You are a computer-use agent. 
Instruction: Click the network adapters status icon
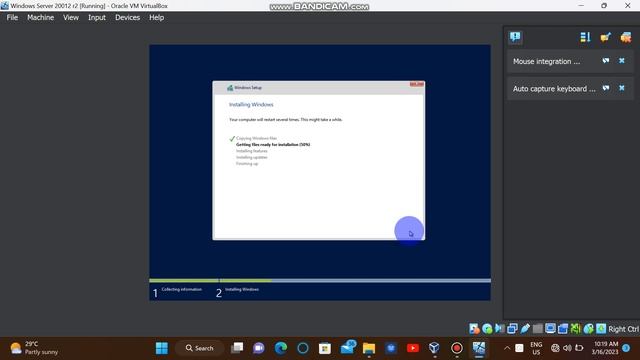[x=512, y=329]
